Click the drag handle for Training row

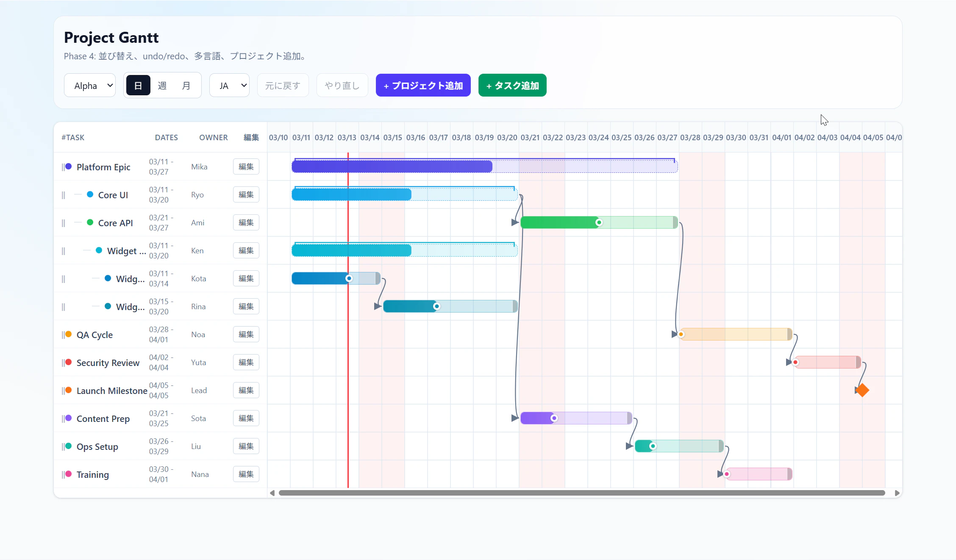[63, 474]
